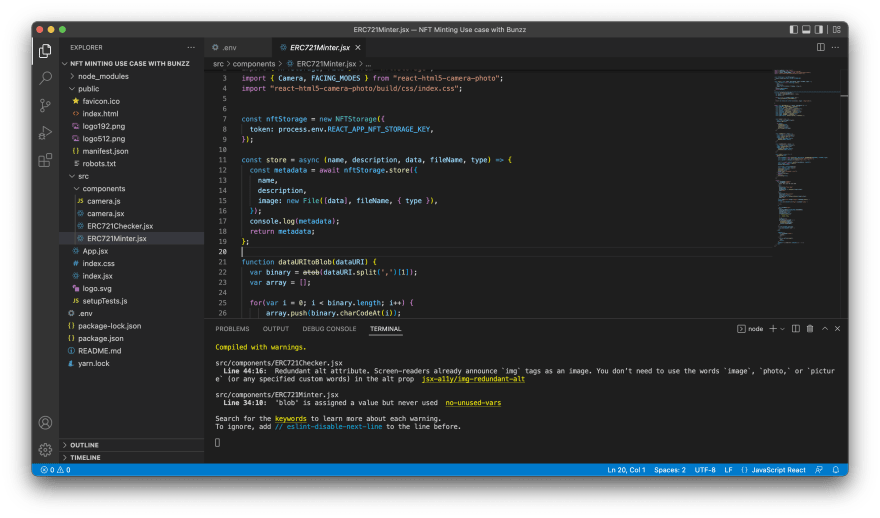Open camera.jsx in components
Image resolution: width=880 pixels, height=518 pixels.
click(131, 213)
